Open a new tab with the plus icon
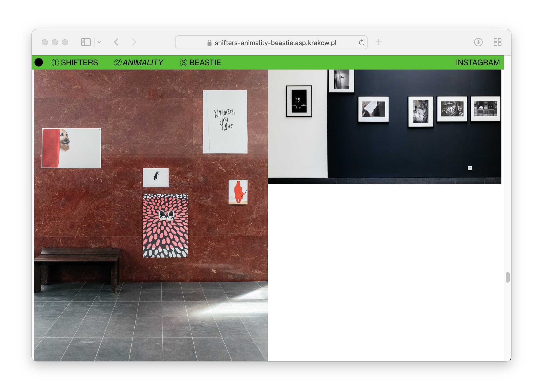 click(379, 42)
